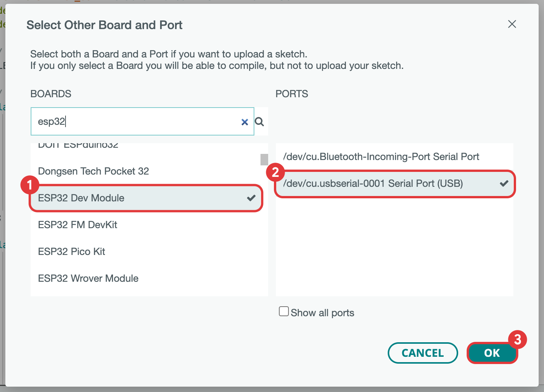The height and width of the screenshot is (392, 544).
Task: Choose the usbserial-0001 USB serial port
Action: point(373,183)
